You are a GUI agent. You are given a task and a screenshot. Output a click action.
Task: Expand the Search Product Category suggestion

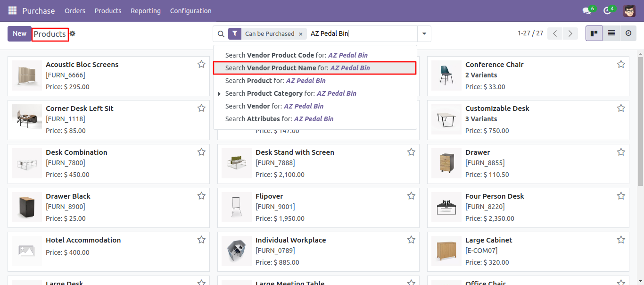pos(219,94)
